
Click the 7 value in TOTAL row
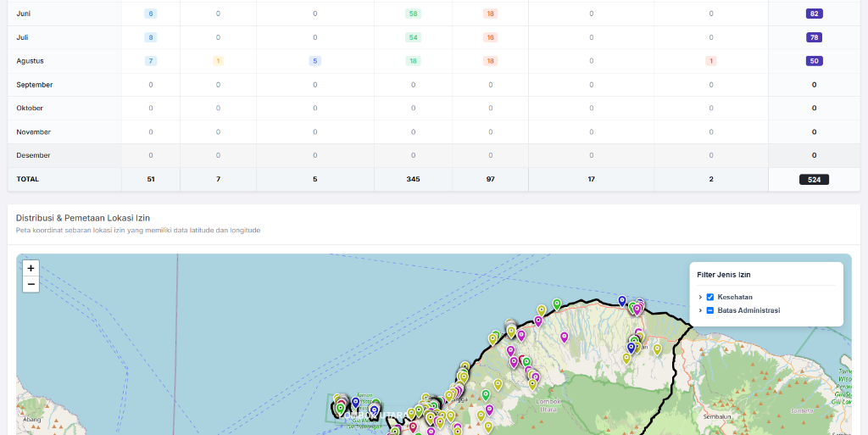point(218,179)
